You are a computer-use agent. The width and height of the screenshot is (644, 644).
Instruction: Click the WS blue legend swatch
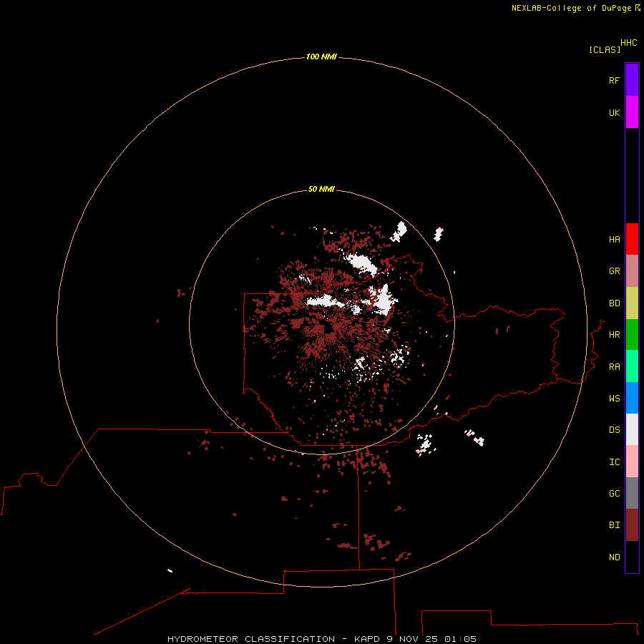click(632, 398)
